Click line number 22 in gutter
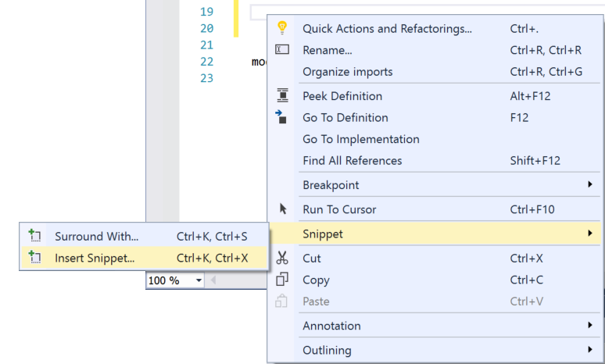The height and width of the screenshot is (364, 605). point(206,62)
